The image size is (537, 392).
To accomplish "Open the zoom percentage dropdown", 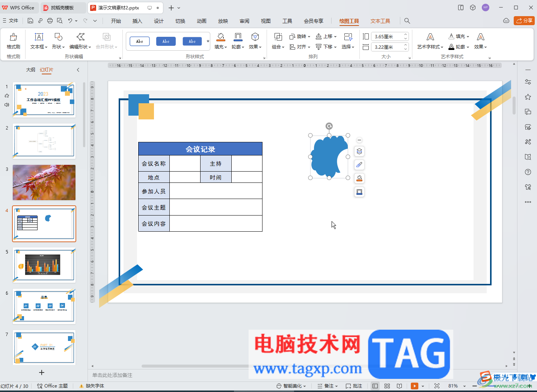I will [464, 386].
